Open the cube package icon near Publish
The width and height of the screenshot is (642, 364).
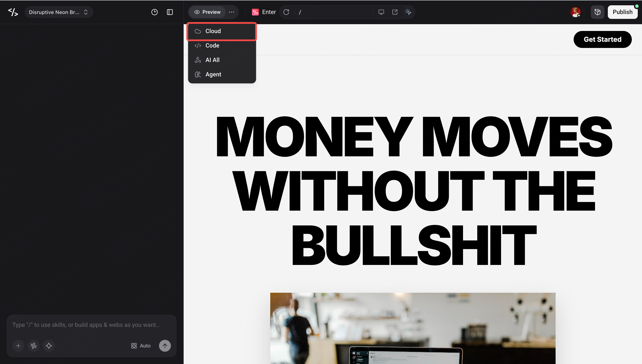pos(597,12)
